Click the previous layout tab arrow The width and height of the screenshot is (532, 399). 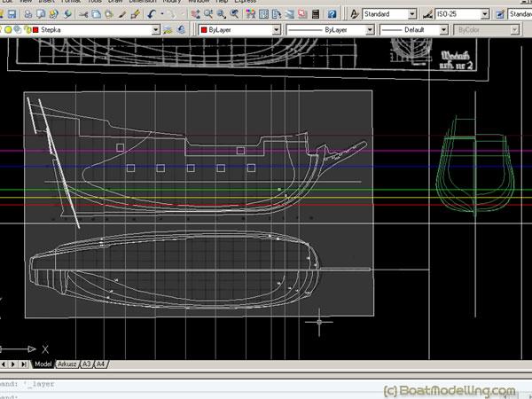point(4,364)
